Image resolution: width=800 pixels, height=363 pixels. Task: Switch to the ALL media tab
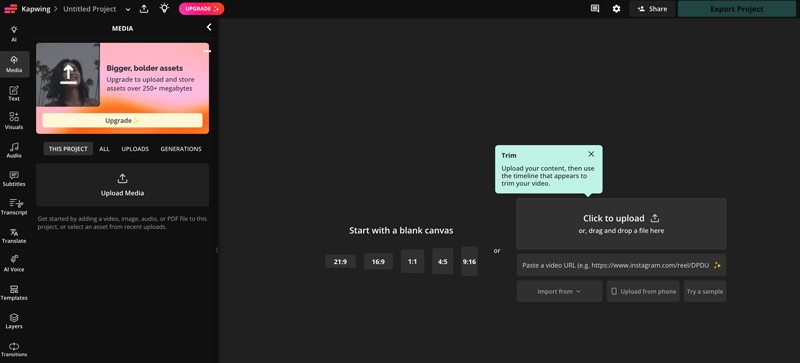(104, 149)
